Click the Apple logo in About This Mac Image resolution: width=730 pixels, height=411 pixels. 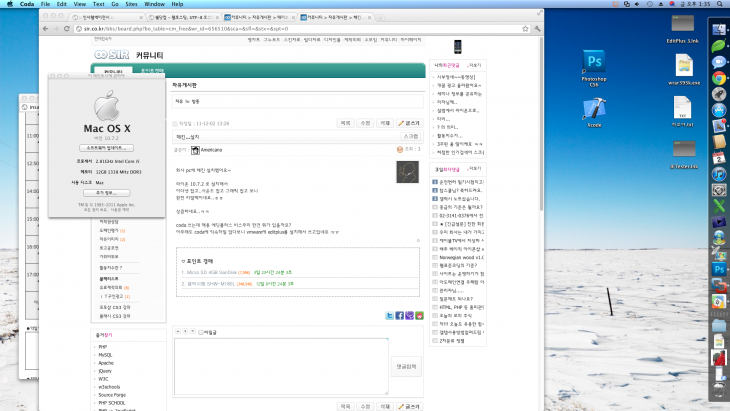(107, 105)
